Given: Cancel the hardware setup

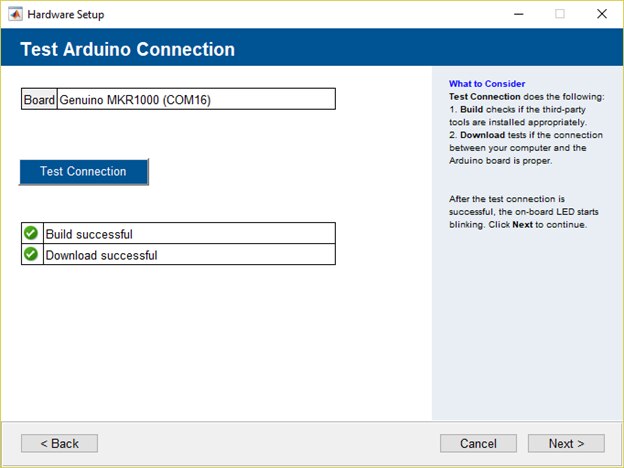Looking at the screenshot, I should click(478, 443).
